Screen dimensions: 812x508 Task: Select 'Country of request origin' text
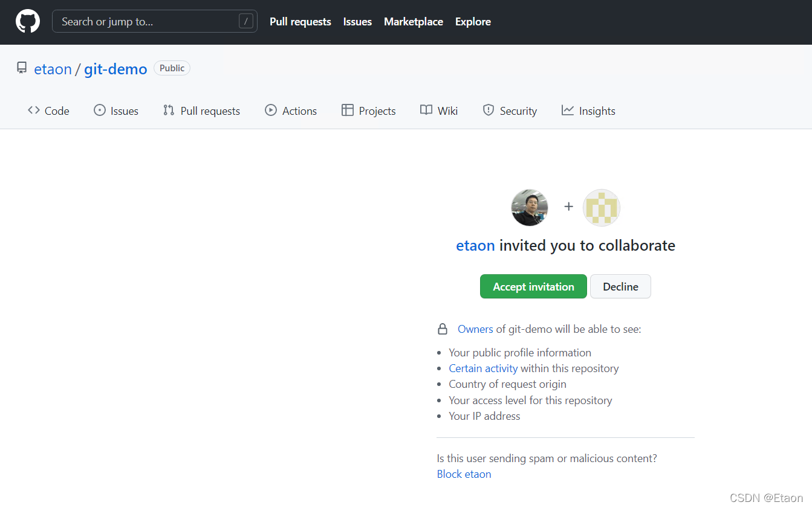point(507,384)
